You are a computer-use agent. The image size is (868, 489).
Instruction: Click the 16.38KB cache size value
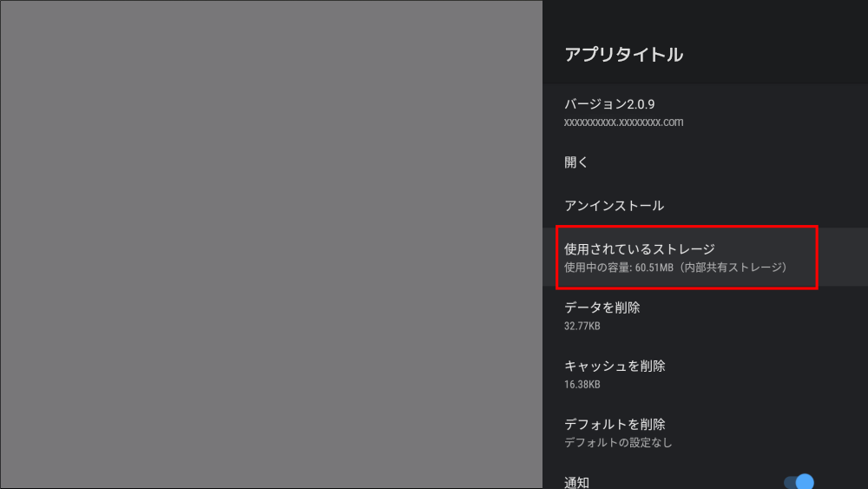[x=582, y=384]
